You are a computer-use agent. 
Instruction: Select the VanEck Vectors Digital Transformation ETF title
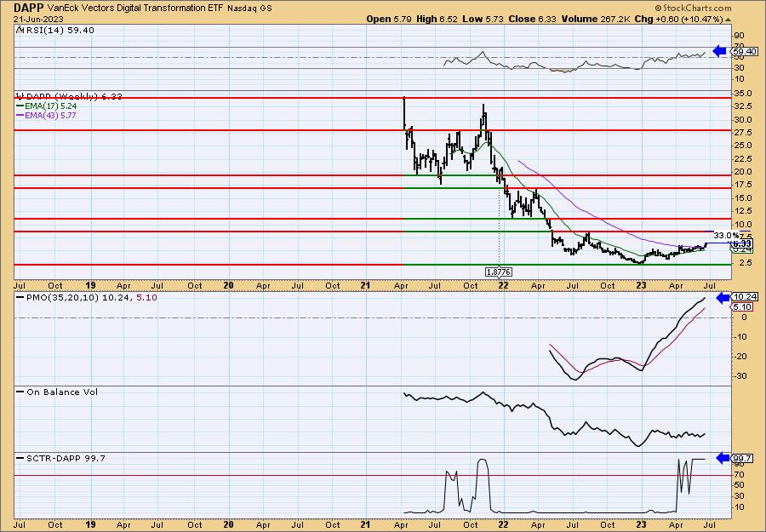point(135,8)
